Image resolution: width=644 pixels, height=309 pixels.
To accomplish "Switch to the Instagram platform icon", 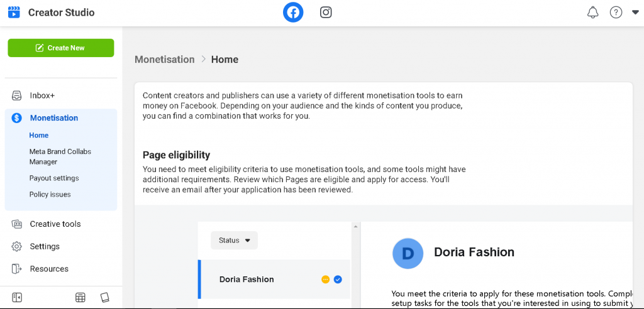I will tap(326, 13).
